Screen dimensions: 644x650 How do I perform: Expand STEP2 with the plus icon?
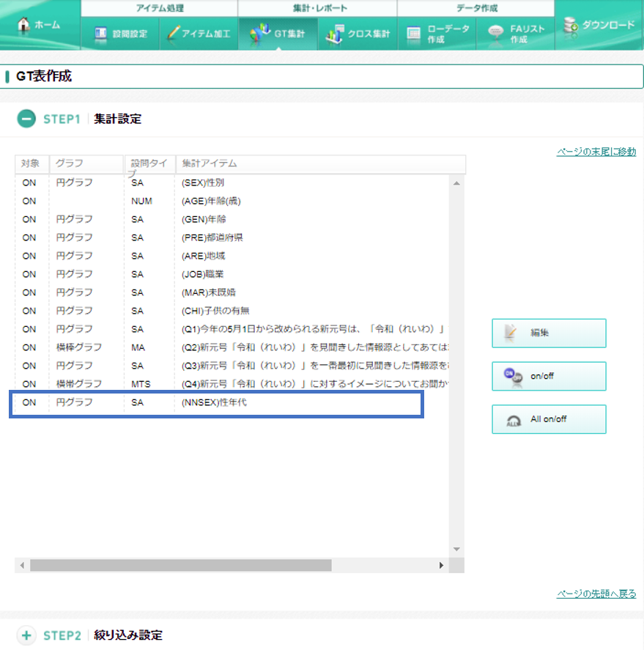26,635
